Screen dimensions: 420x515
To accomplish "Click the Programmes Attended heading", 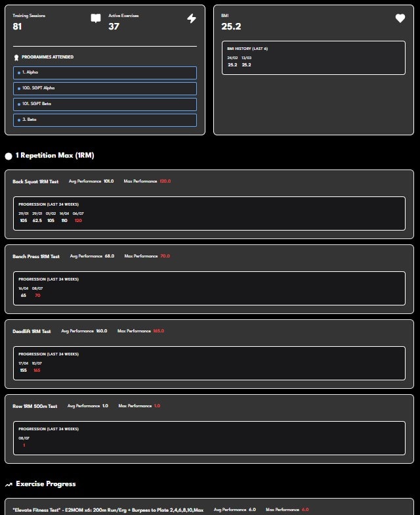I will click(47, 56).
